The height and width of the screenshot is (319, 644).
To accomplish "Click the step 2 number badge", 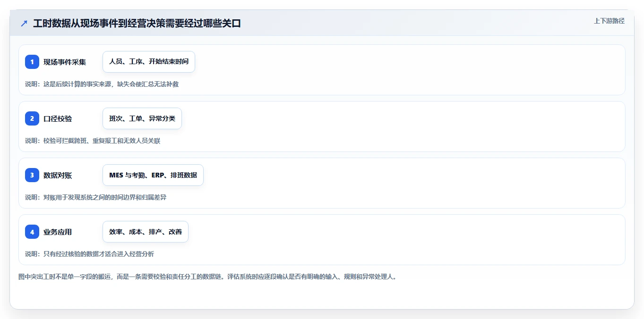I will (x=32, y=118).
